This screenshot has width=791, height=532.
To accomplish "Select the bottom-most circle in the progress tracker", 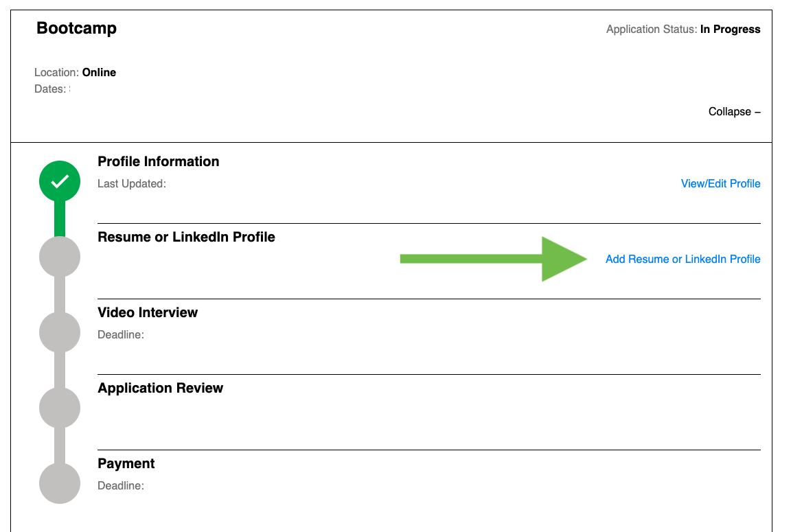I will pos(60,483).
